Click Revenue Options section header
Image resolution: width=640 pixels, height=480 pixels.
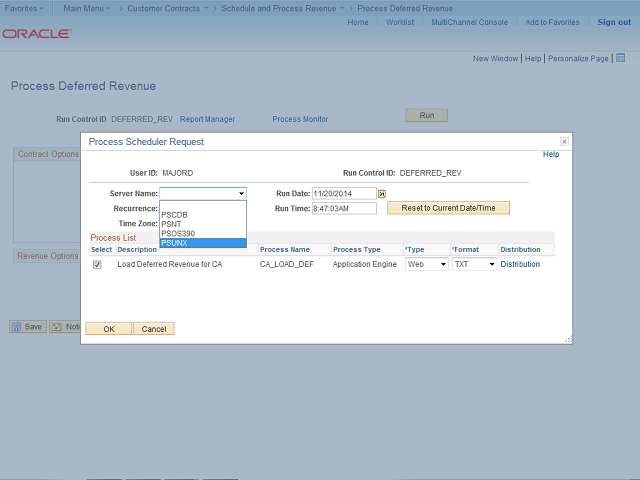47,256
